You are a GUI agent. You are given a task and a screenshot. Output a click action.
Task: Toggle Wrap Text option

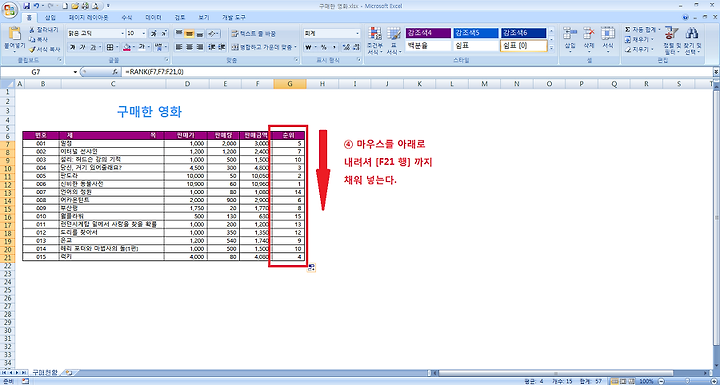[254, 34]
